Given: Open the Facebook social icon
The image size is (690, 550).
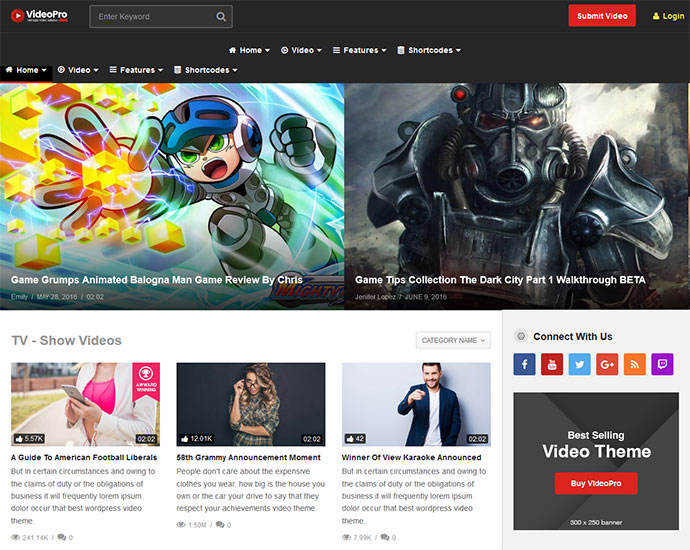Looking at the screenshot, I should pos(525,364).
